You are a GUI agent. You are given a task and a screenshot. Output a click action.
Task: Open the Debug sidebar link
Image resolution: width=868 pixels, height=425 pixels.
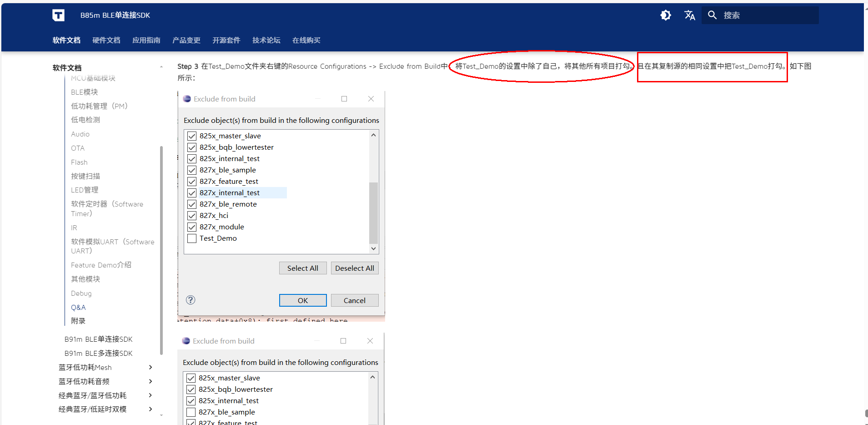(x=81, y=293)
